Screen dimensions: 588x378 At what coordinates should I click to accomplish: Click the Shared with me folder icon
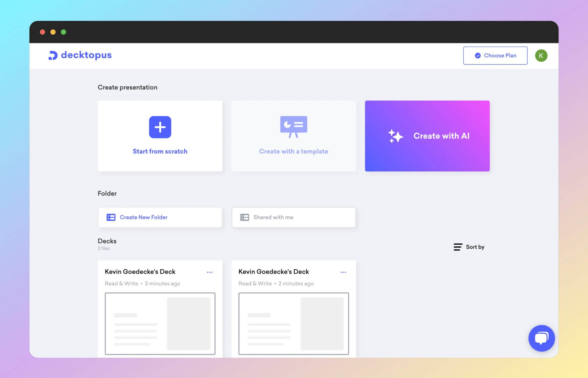click(x=244, y=217)
